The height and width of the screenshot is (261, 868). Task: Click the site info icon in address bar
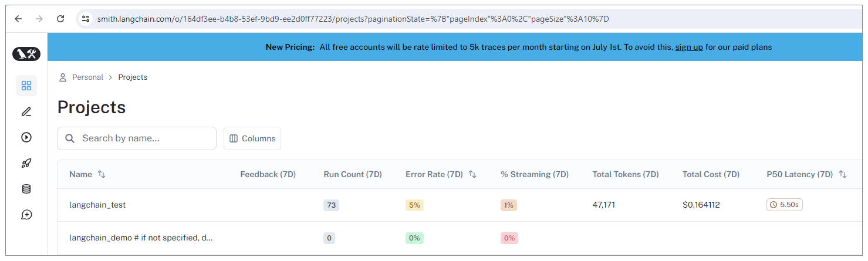pos(86,19)
